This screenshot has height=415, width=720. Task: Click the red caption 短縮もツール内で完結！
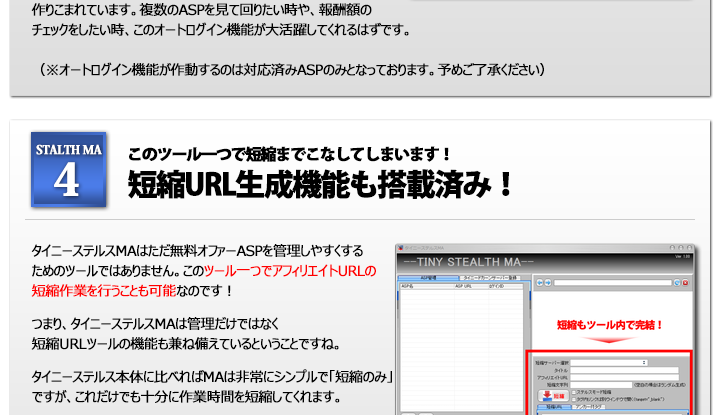point(610,325)
